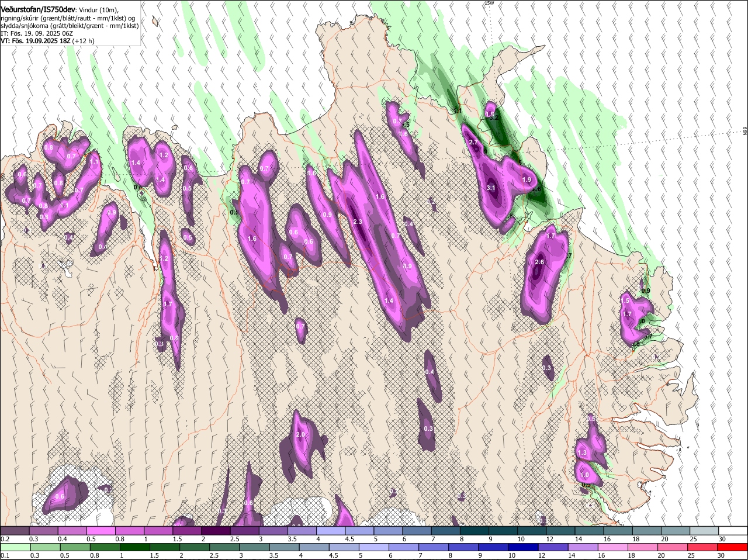The height and width of the screenshot is (560, 748).
Task: Click the 2.0 value in the southern snow cell
Action: tap(301, 435)
